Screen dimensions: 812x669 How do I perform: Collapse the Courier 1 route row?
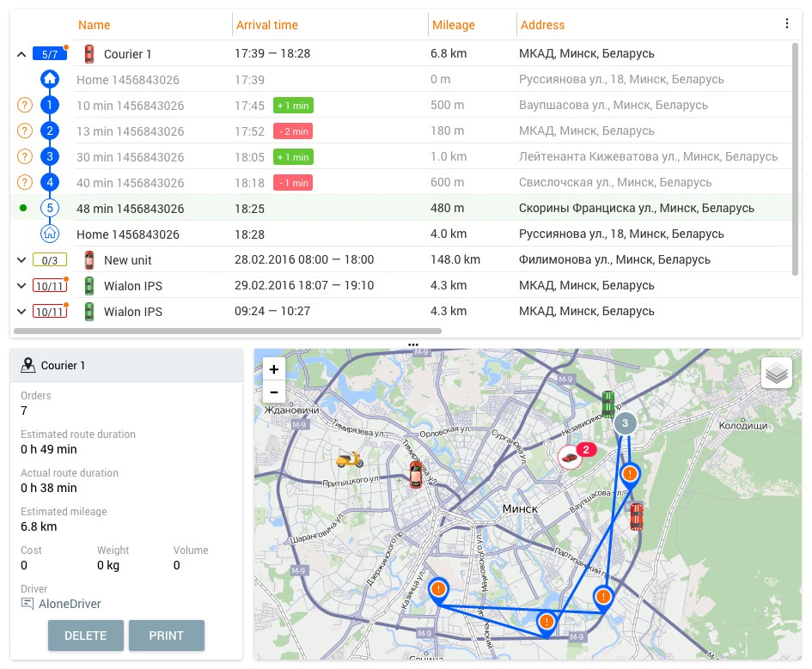click(21, 54)
